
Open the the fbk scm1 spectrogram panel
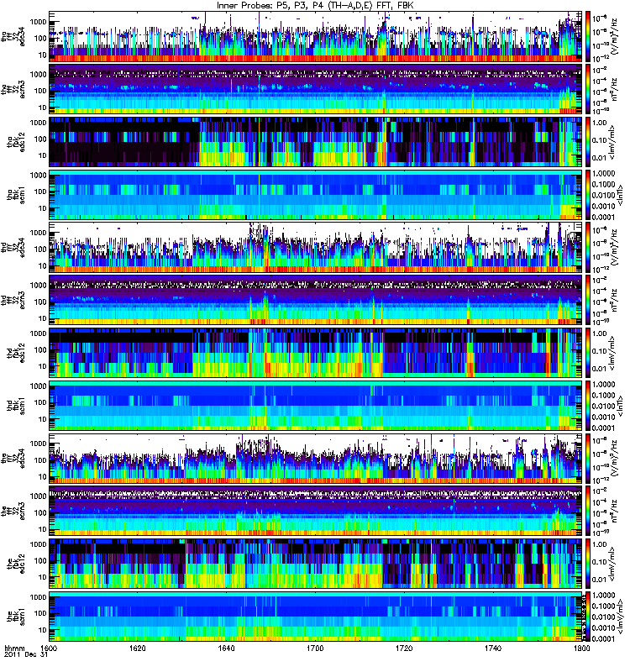click(x=316, y=617)
